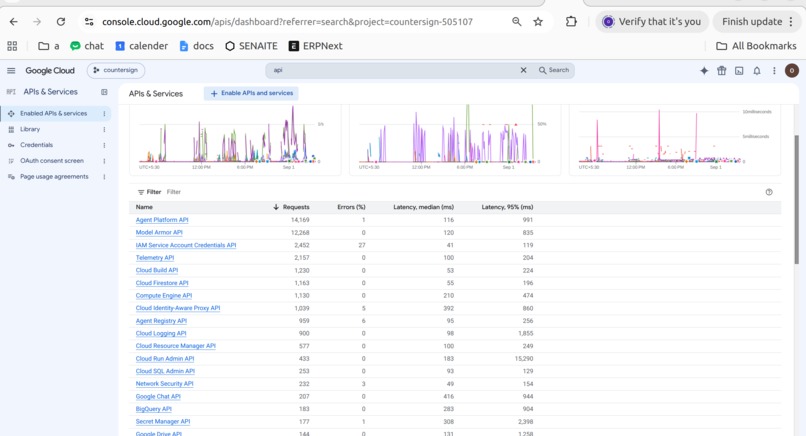Image resolution: width=806 pixels, height=436 pixels.
Task: Open the account avatar menu
Action: click(x=792, y=70)
